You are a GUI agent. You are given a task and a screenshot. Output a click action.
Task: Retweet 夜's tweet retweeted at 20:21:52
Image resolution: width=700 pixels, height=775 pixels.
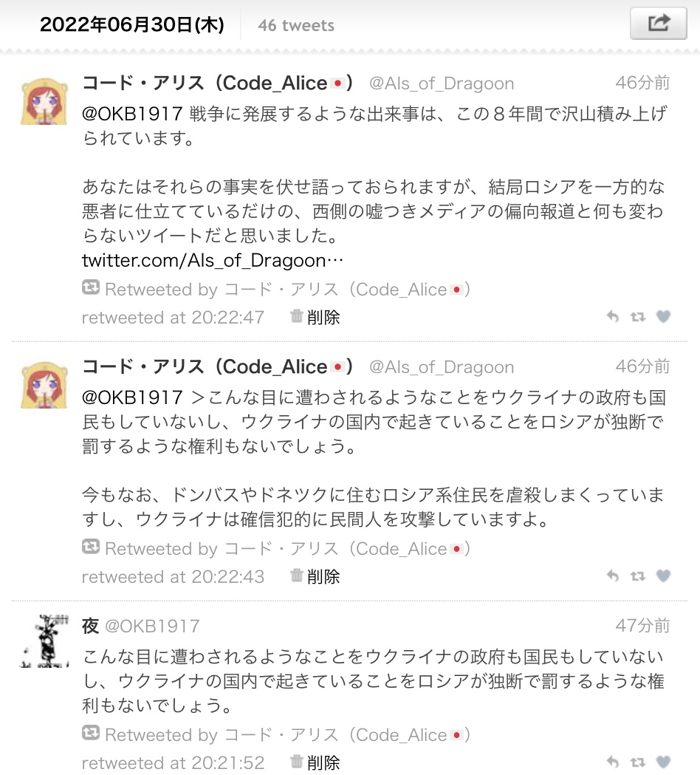(x=638, y=762)
